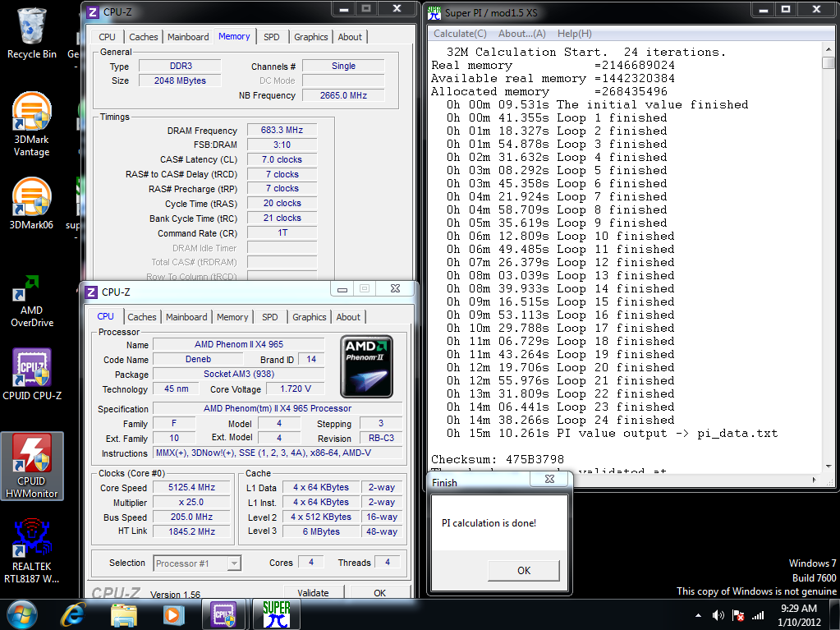Click the front CPU-Z window title icon
This screenshot has width=840, height=630.
tap(92, 292)
